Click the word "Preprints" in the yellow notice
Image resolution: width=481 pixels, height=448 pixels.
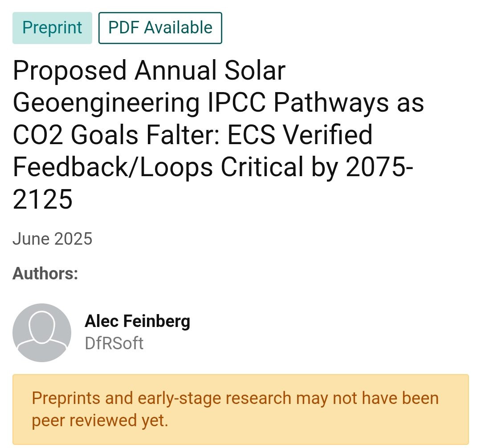tap(66, 398)
